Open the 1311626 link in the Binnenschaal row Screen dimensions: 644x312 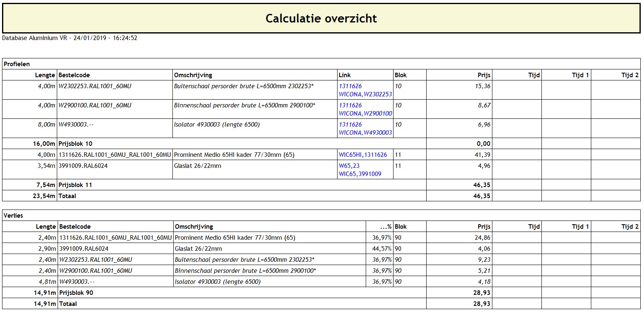click(x=350, y=105)
